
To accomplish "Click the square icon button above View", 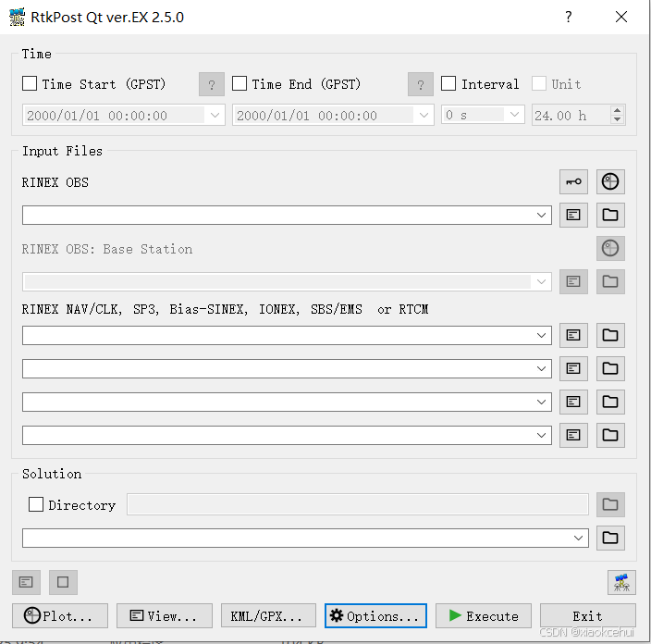I will point(63,582).
